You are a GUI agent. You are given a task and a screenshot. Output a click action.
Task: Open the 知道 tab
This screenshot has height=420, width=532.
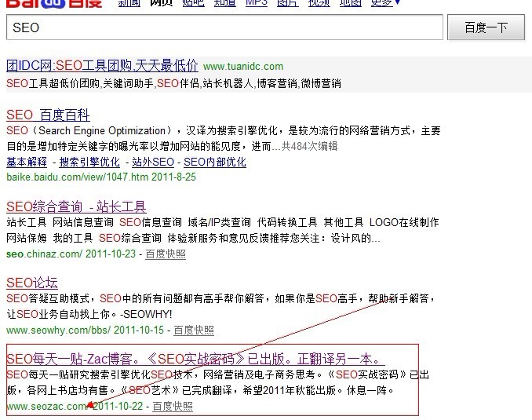pyautogui.click(x=225, y=3)
